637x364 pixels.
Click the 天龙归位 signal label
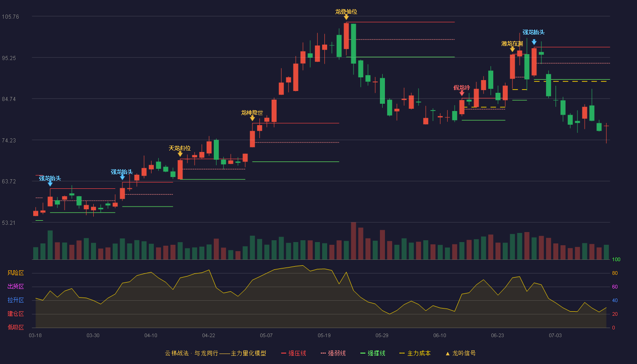180,148
